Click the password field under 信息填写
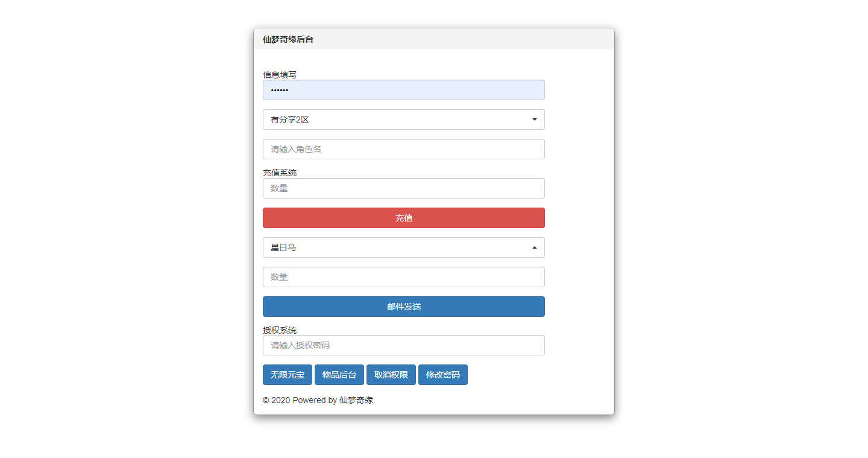The width and height of the screenshot is (868, 458). pos(404,90)
